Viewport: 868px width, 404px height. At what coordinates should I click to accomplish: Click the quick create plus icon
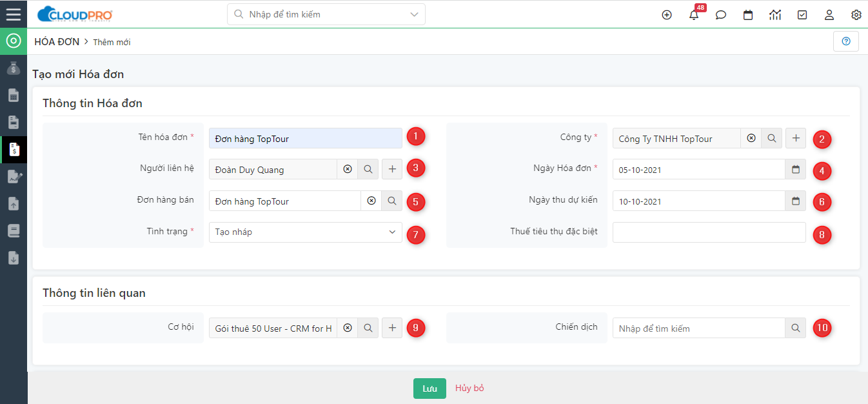pos(667,15)
